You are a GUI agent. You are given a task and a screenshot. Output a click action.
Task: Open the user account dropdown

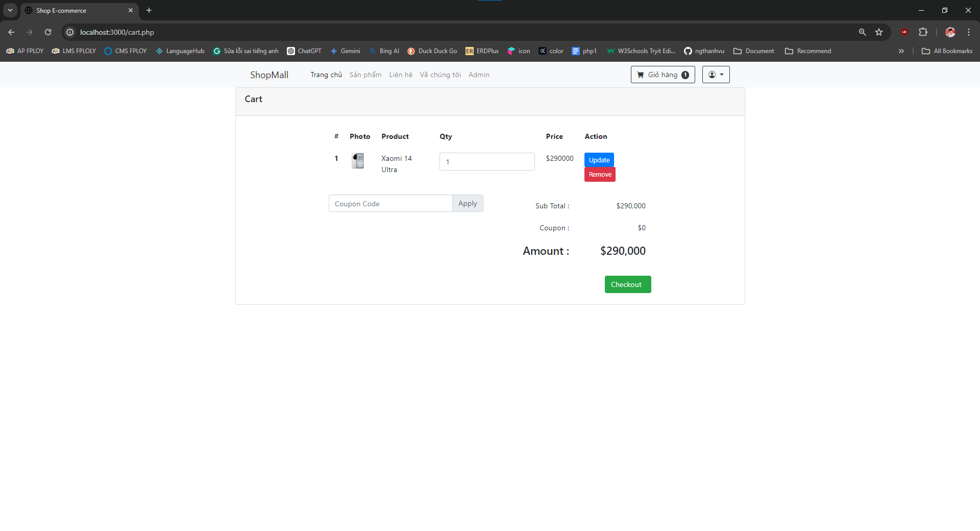(716, 75)
